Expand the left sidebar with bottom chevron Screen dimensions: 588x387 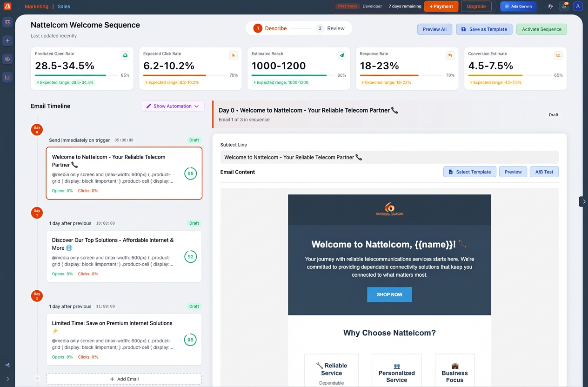pos(7,379)
